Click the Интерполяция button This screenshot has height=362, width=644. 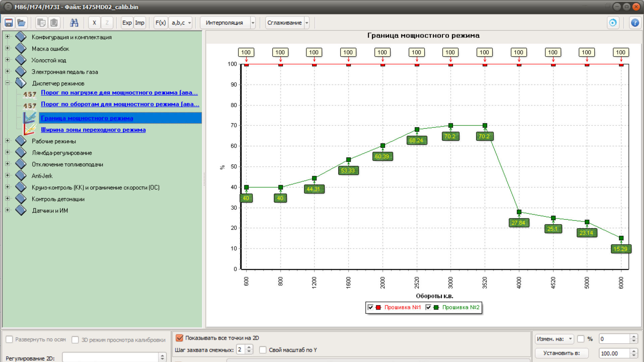[225, 23]
